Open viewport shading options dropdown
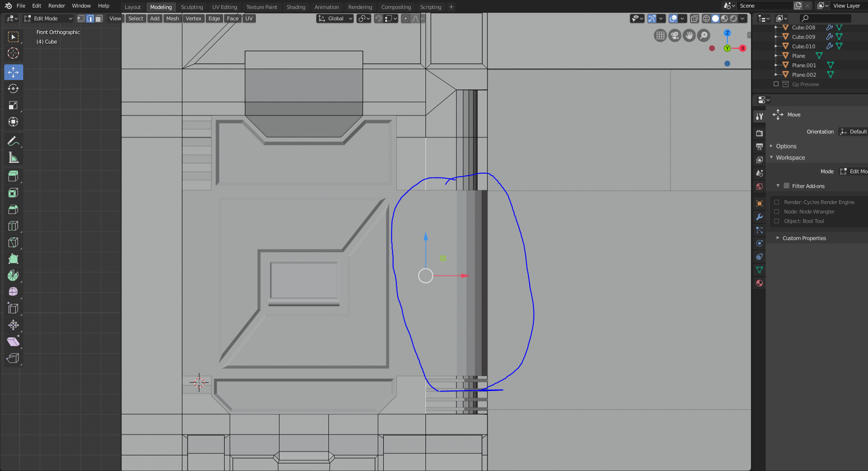Image resolution: width=868 pixels, height=471 pixels. coord(743,18)
